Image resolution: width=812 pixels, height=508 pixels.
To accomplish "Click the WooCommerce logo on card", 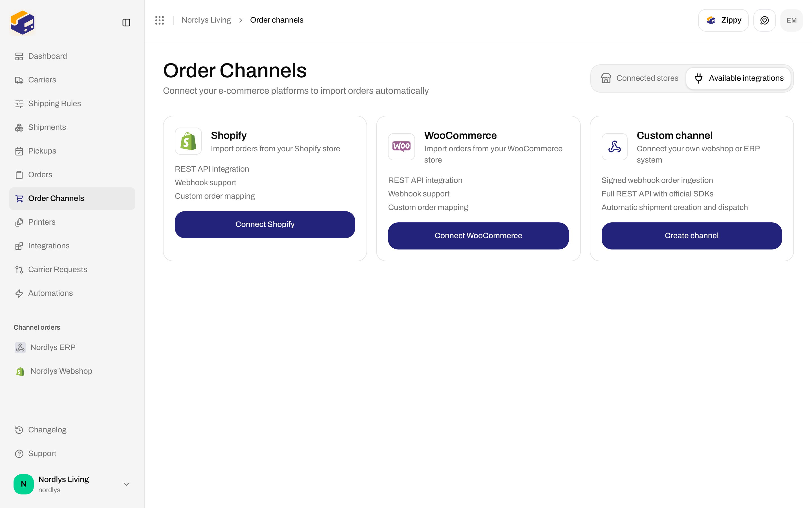I will pos(401,146).
